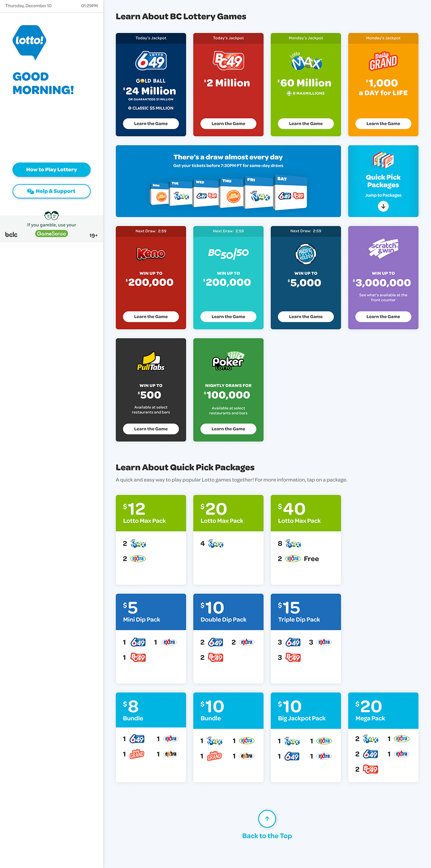Tap the Poker Lotto logo
This screenshot has width=431, height=868.
pyautogui.click(x=228, y=361)
